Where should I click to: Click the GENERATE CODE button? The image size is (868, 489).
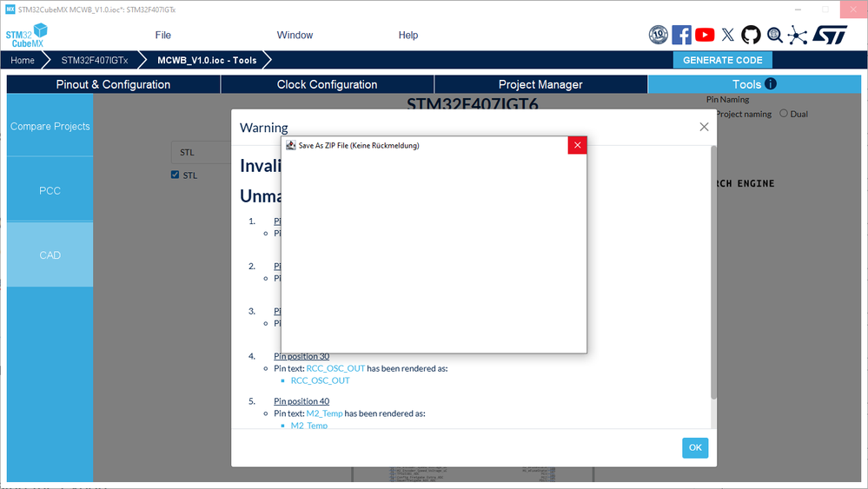coord(722,60)
